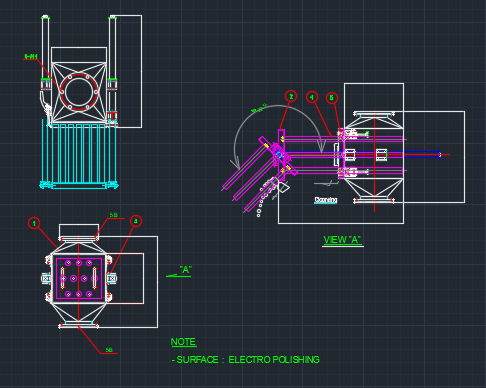
Task: Click the "A" view direction arrow label
Action: [185, 270]
